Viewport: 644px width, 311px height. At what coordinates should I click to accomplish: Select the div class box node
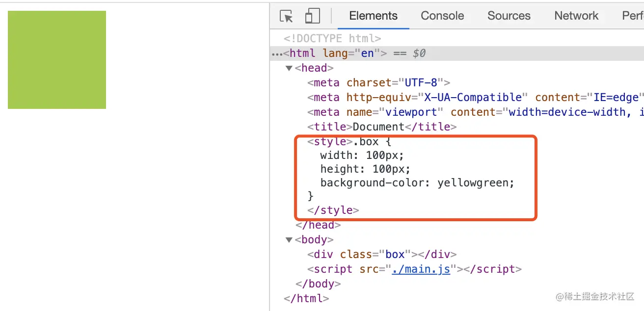pyautogui.click(x=382, y=255)
